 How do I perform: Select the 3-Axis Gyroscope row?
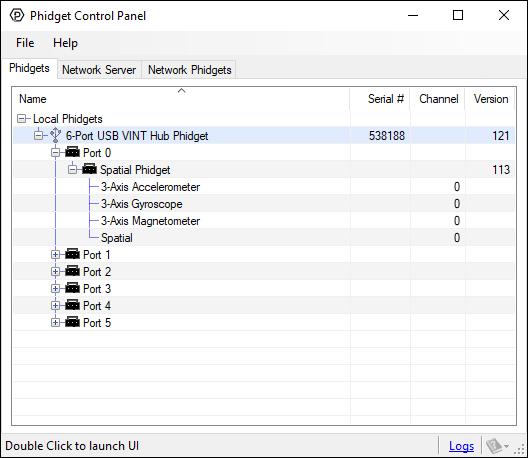264,203
